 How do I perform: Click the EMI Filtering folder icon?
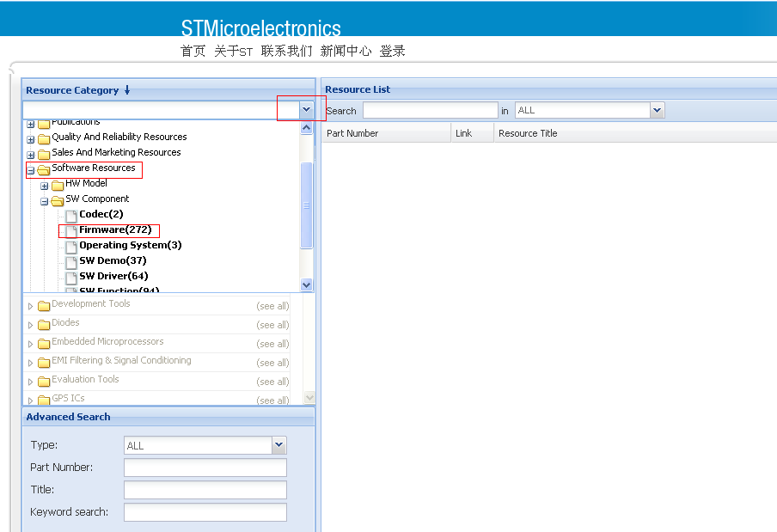pos(44,362)
